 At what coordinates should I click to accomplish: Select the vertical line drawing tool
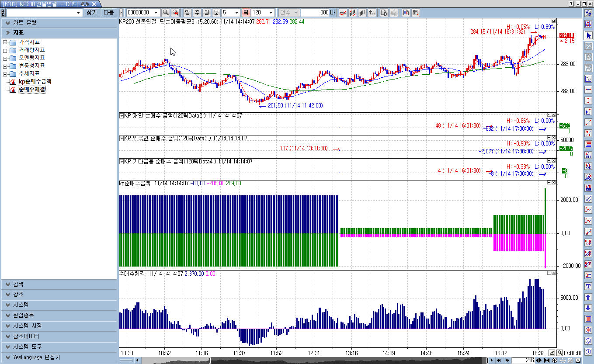pos(588,101)
